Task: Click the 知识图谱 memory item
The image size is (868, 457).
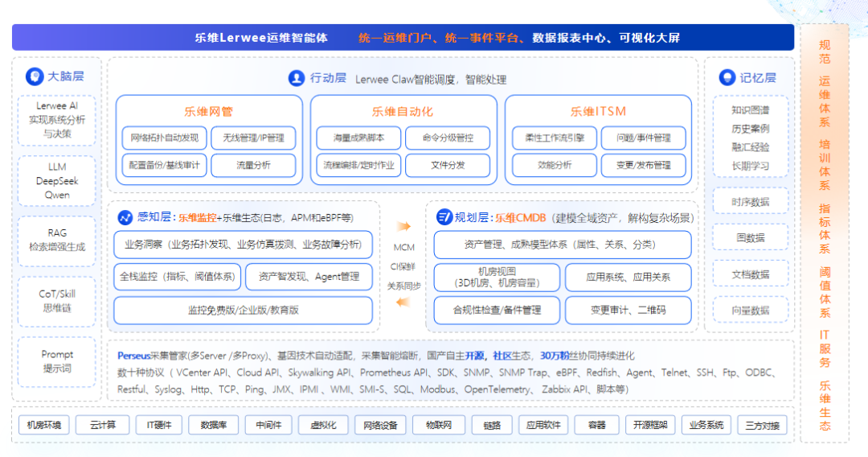Action: (750, 110)
